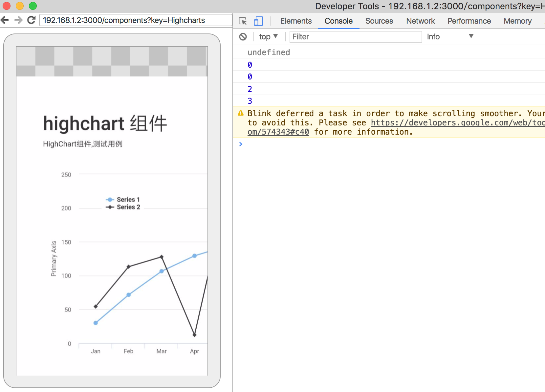Go back using the browser back arrow
The image size is (545, 392).
[5, 20]
